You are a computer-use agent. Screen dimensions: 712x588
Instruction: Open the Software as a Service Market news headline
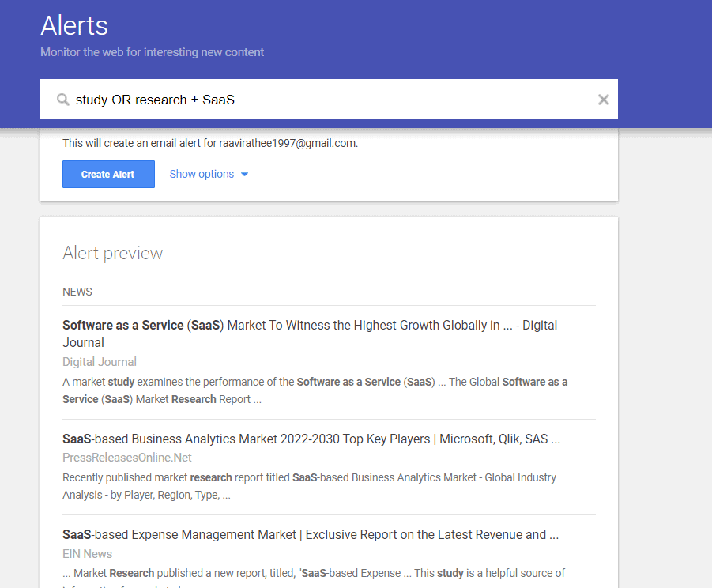[x=310, y=334]
